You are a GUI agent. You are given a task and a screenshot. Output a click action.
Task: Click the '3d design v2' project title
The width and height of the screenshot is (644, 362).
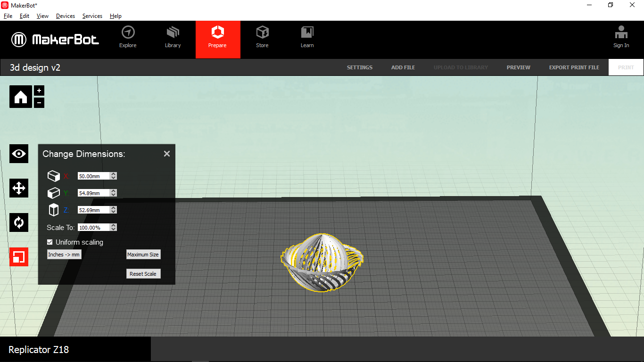35,67
